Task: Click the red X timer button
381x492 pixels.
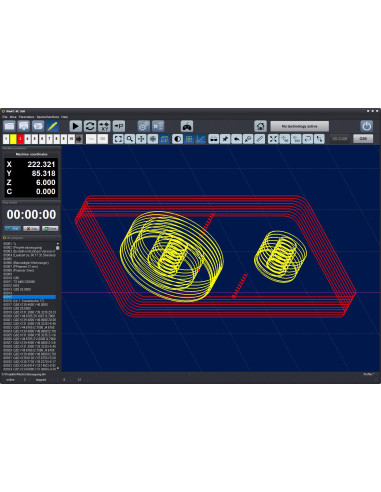Action: (31, 229)
